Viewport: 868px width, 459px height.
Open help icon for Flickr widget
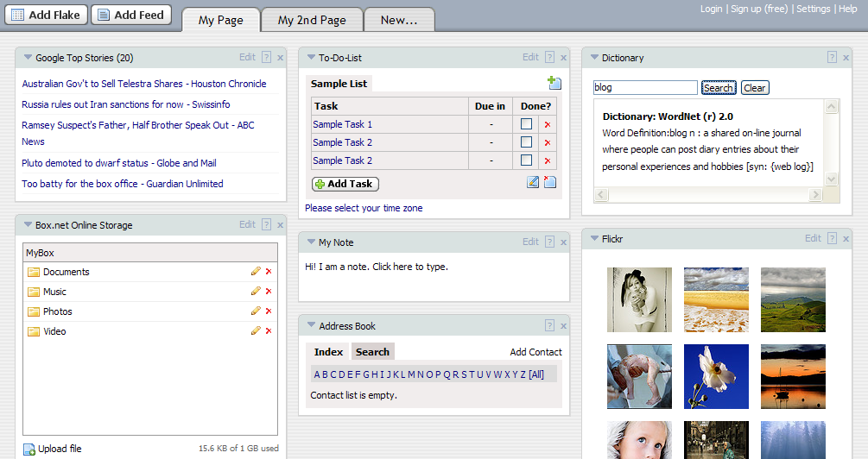point(832,238)
